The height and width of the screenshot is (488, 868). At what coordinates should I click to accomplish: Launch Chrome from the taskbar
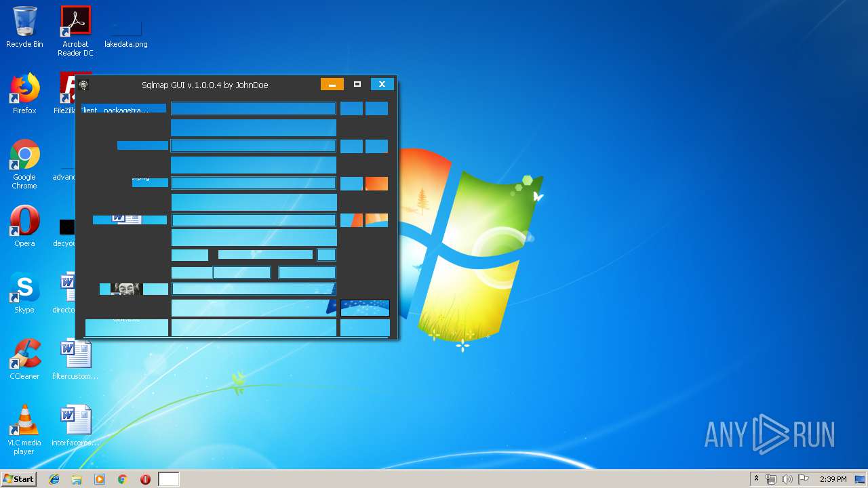(x=123, y=479)
